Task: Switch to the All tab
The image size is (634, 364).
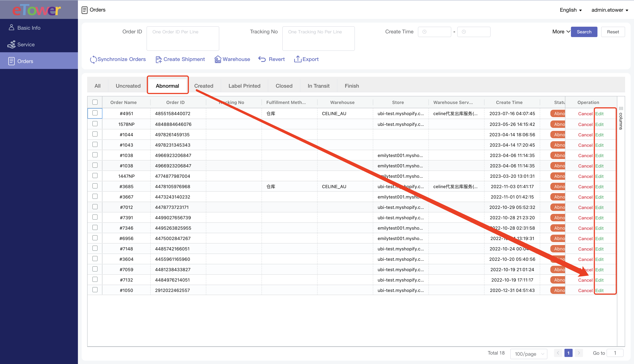Action: coord(97,86)
